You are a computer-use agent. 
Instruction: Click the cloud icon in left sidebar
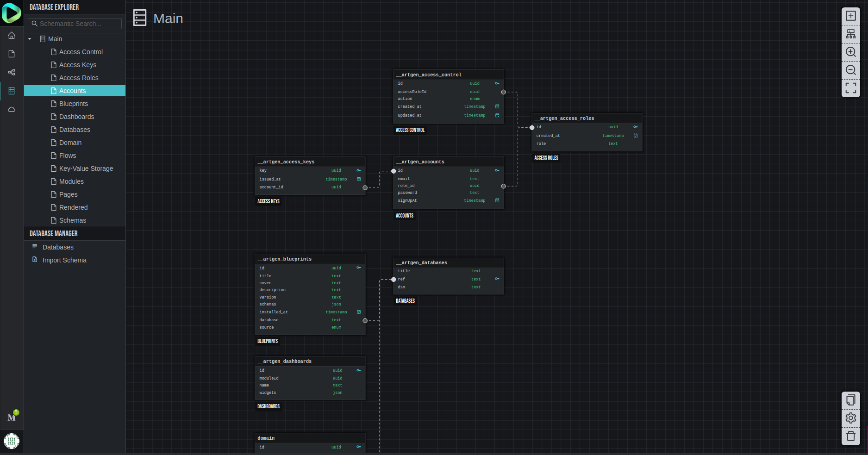click(x=12, y=109)
